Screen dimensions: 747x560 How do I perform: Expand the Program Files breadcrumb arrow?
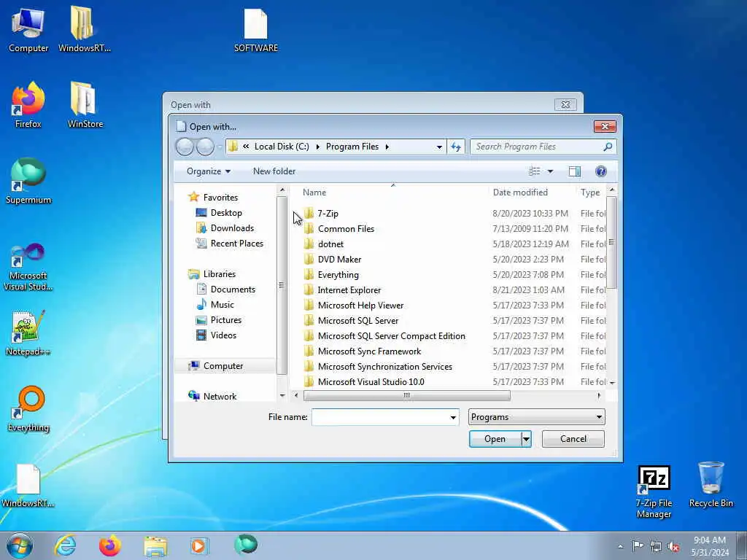[387, 147]
